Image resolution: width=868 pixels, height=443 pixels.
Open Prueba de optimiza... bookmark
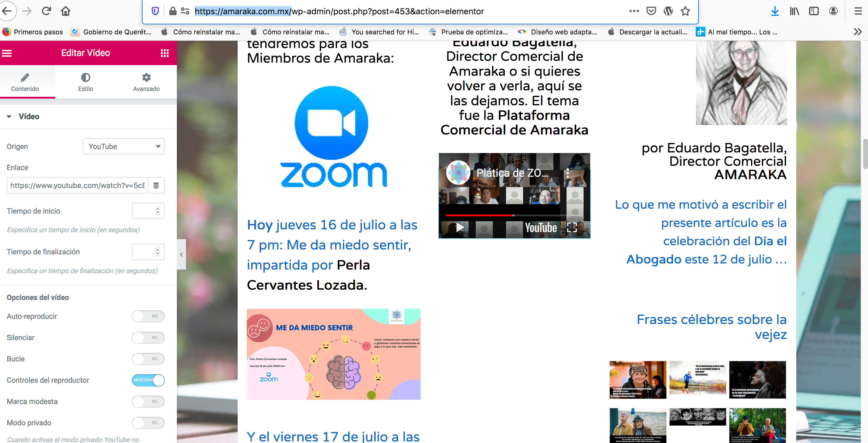click(468, 32)
